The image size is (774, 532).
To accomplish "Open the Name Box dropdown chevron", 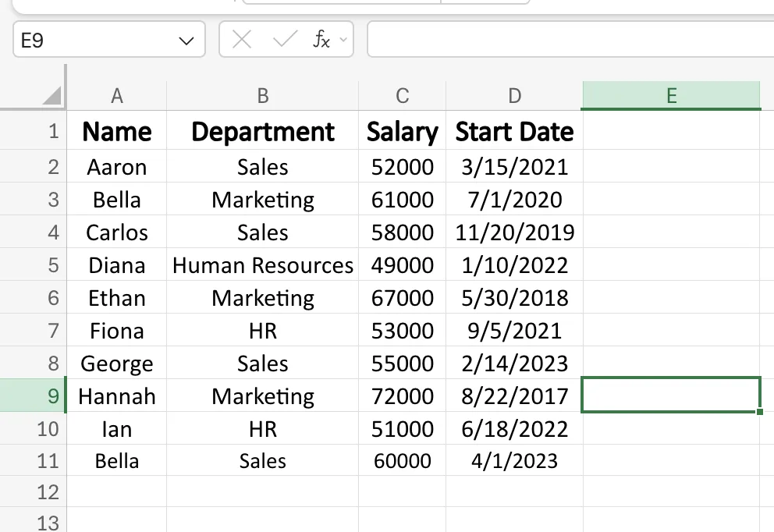I will click(186, 41).
